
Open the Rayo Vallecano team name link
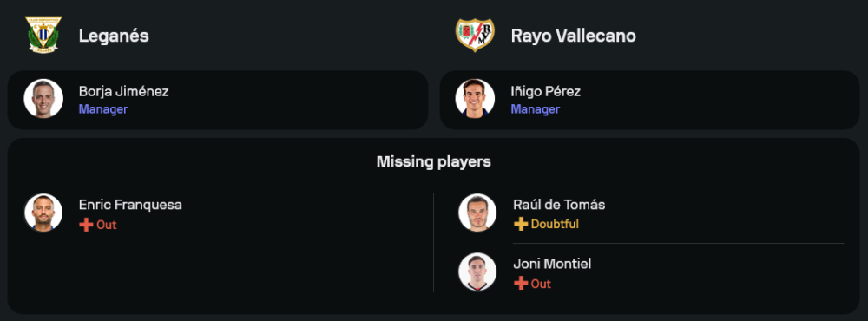click(574, 36)
